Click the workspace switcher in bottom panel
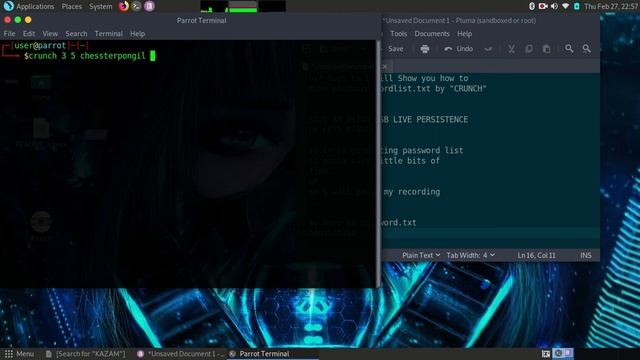 563,353
